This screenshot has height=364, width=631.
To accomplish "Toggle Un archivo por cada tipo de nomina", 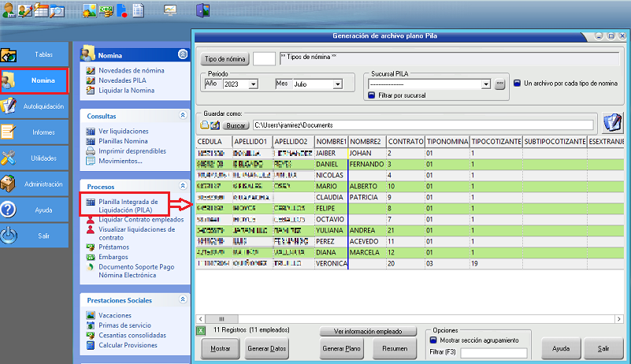I will (x=518, y=83).
